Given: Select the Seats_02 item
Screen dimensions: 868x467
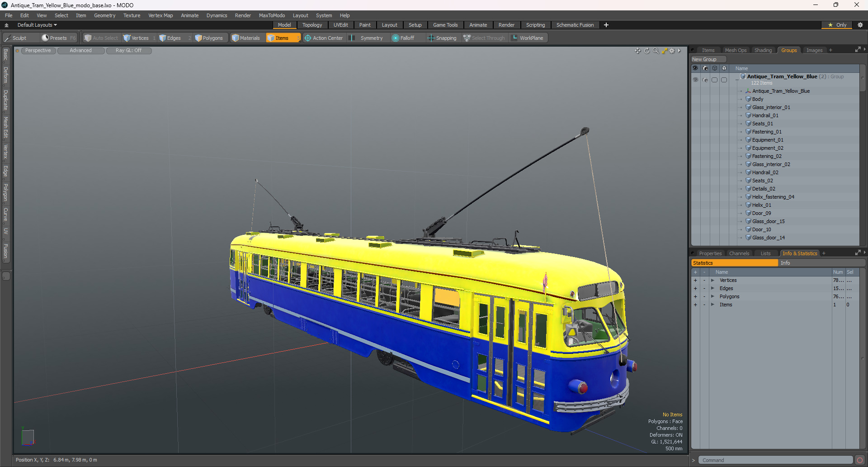Looking at the screenshot, I should pos(763,181).
